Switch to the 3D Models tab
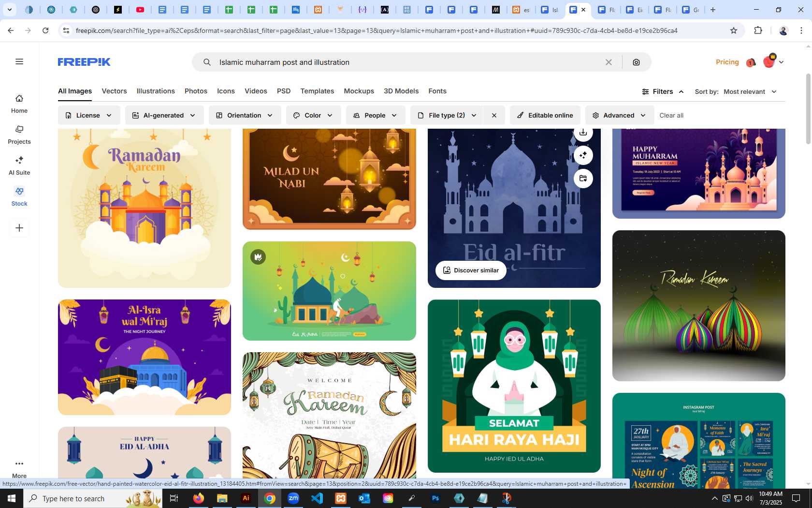The image size is (812, 508). [x=401, y=91]
